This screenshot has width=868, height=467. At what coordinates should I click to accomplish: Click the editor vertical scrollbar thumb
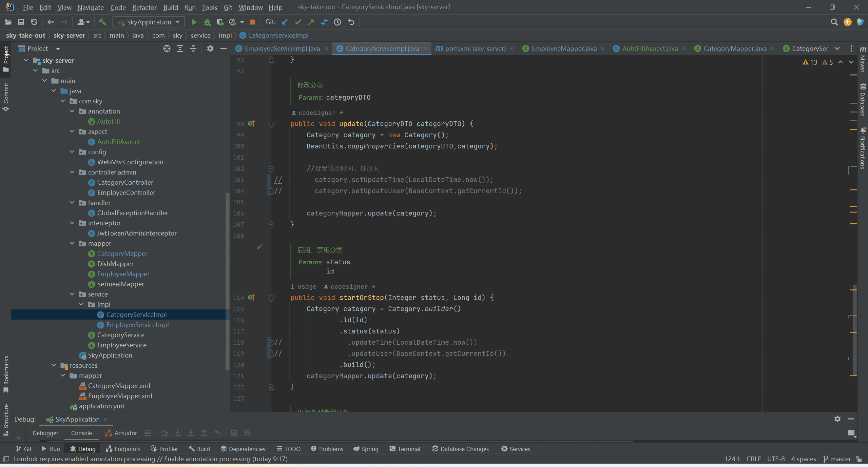click(x=854, y=330)
